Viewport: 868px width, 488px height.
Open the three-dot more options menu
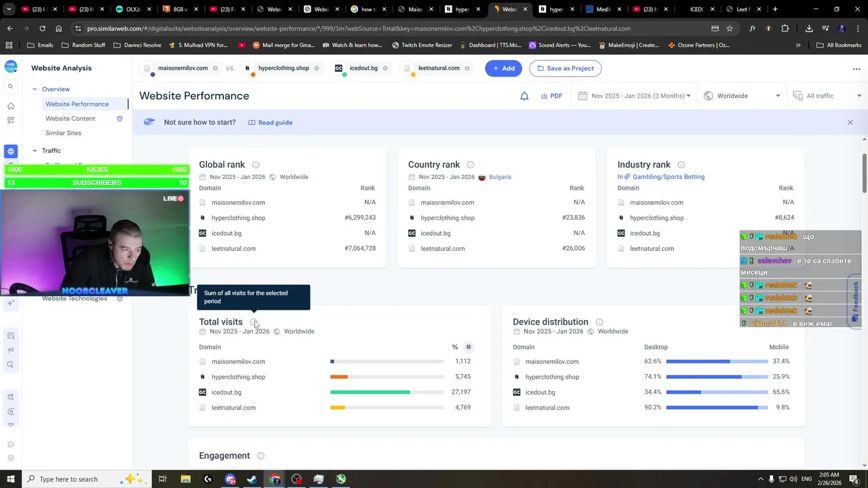click(856, 68)
